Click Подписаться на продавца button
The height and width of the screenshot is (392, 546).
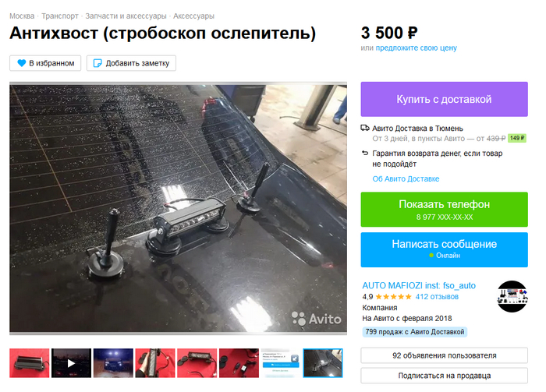(x=444, y=376)
